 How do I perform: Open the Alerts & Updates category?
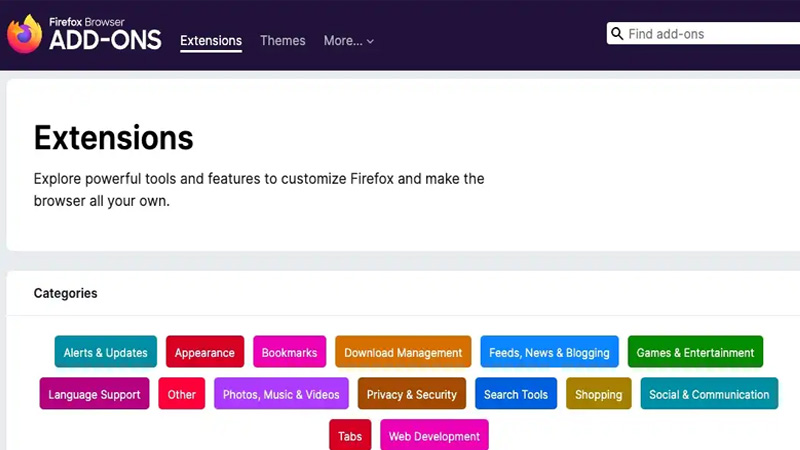pyautogui.click(x=105, y=352)
